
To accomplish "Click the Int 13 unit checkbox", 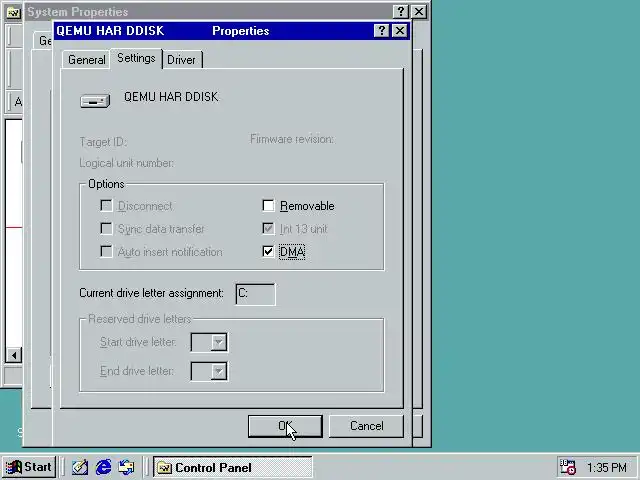I will [268, 229].
